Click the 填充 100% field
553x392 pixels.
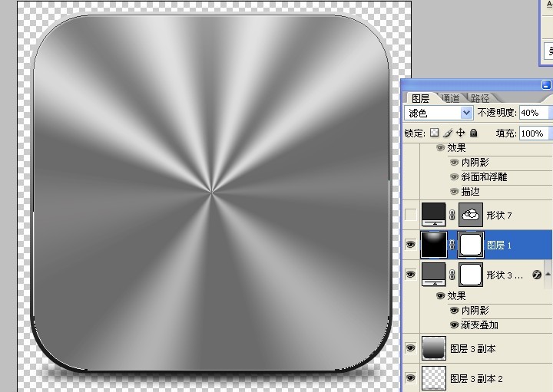click(x=533, y=133)
